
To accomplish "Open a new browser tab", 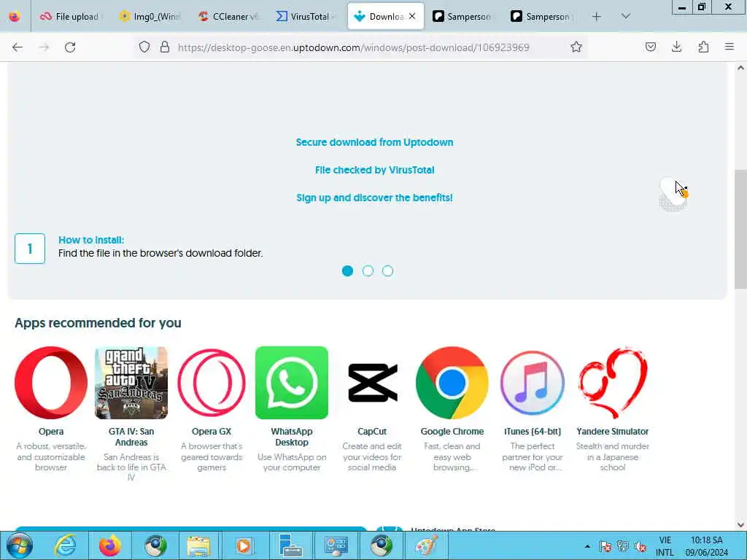I will click(x=596, y=16).
